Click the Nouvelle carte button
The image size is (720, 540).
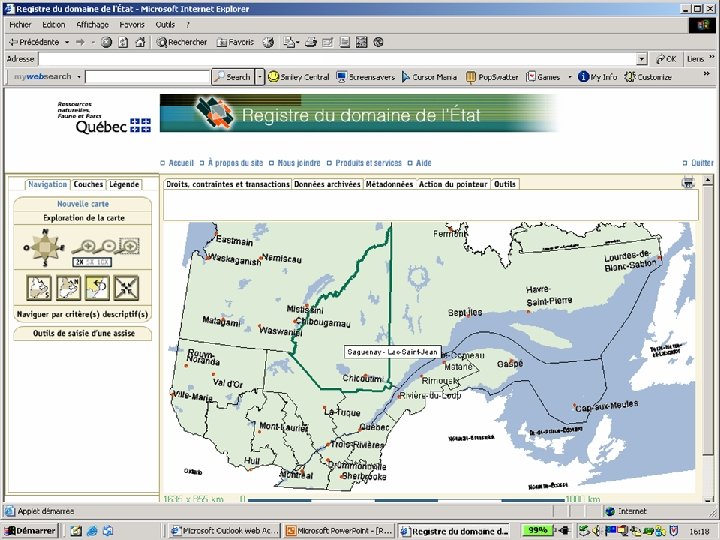tap(83, 204)
